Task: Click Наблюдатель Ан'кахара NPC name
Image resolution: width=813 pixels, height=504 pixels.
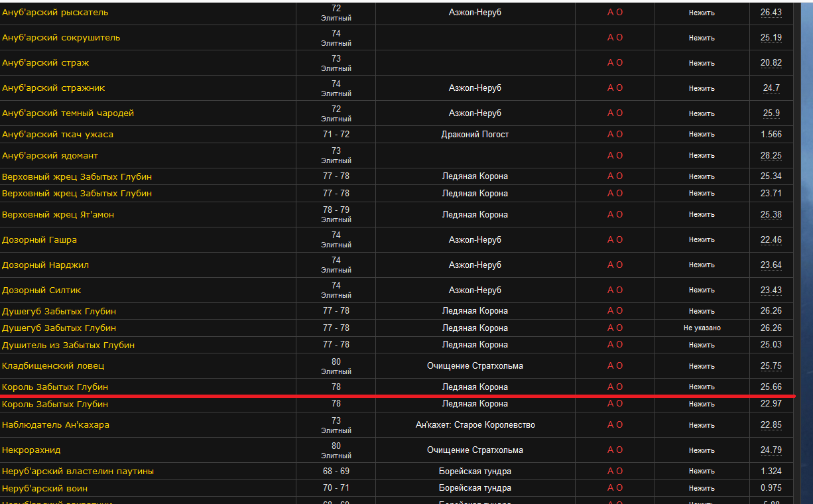Action: (x=56, y=425)
